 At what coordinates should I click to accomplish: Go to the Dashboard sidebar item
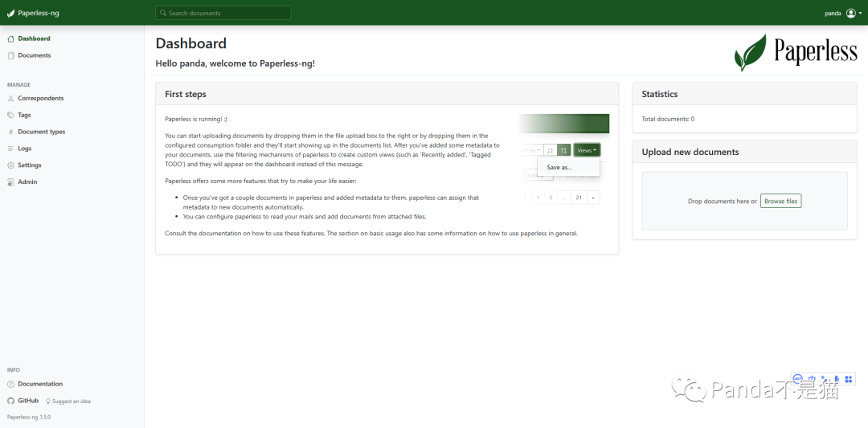click(x=29, y=39)
